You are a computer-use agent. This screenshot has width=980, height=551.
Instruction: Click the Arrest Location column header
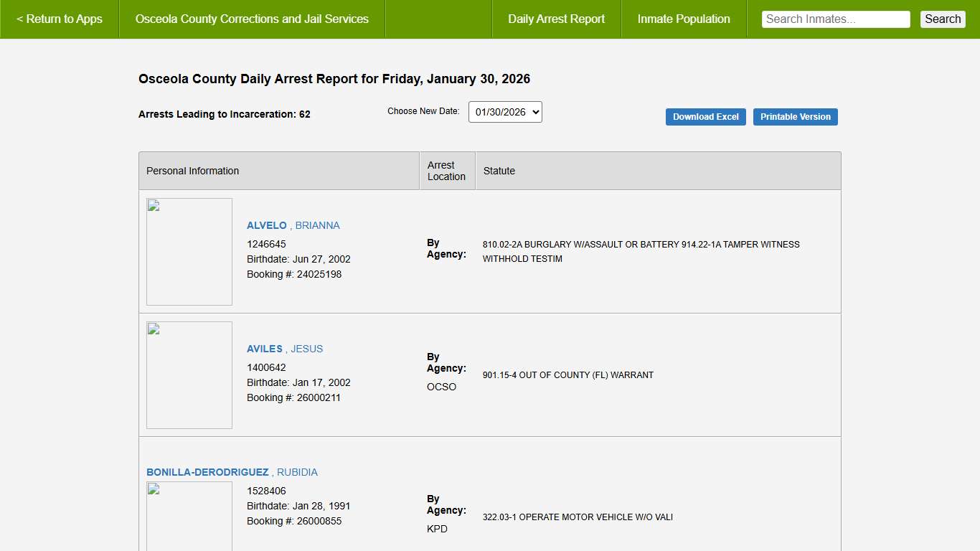click(x=446, y=171)
